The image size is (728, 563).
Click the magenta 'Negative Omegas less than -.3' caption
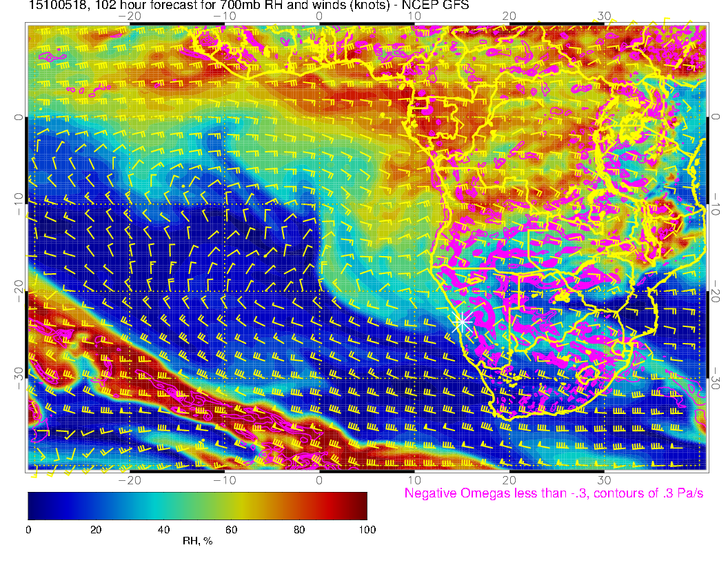tap(554, 493)
